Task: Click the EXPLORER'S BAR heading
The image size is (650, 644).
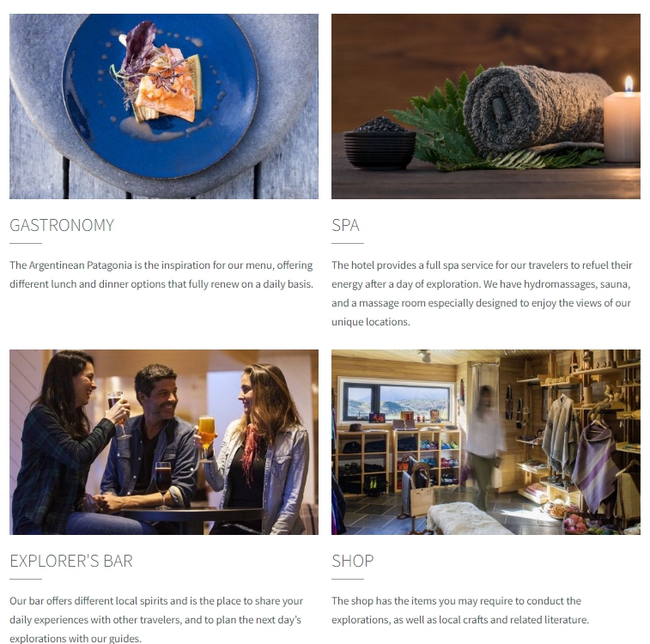Action: click(x=71, y=561)
